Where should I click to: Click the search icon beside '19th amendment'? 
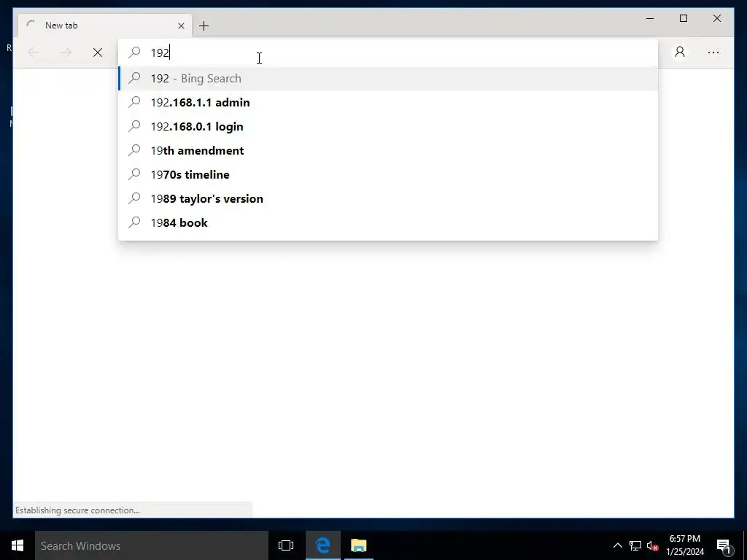134,150
